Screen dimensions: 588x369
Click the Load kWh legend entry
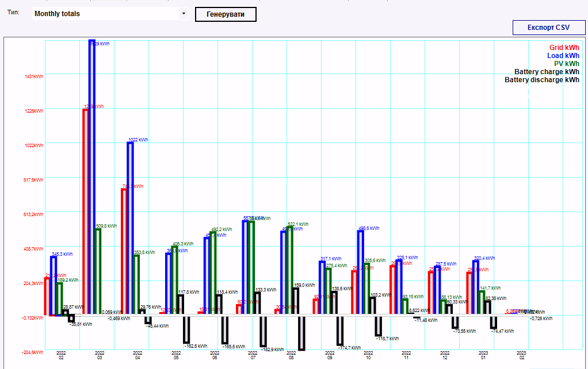tap(563, 55)
